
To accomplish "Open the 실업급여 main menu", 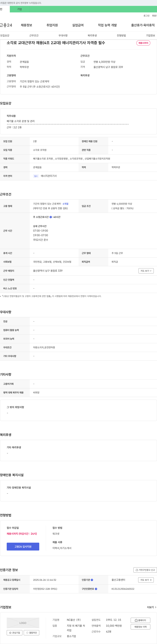I will pyautogui.click(x=78, y=25).
